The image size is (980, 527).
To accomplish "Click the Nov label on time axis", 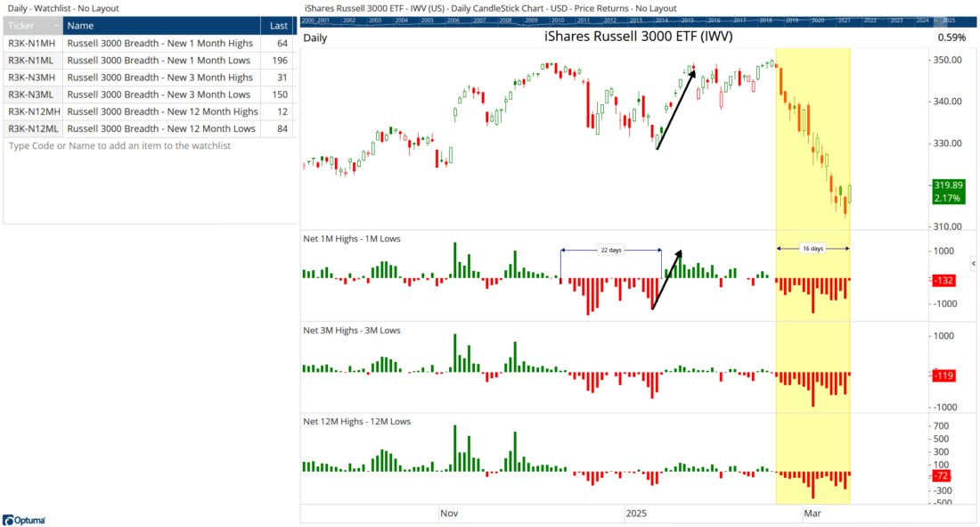I will 449,514.
